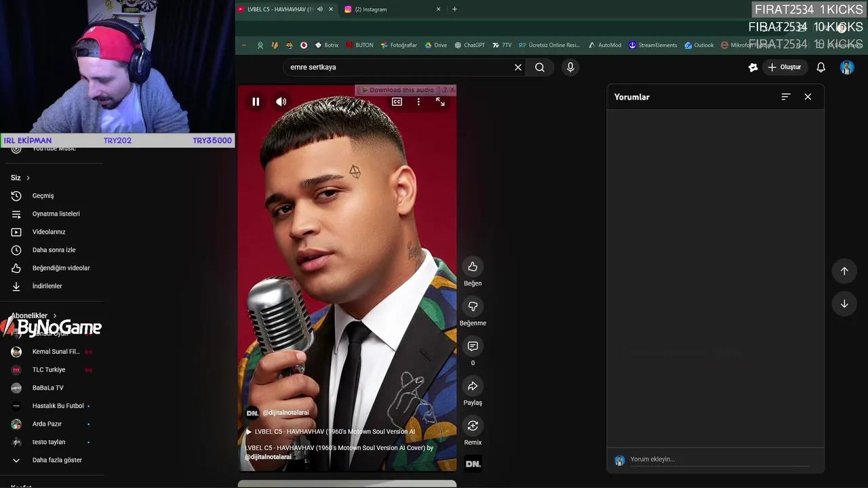Toggle closed captions on the Short
Screen dimensions: 868x488
397,102
